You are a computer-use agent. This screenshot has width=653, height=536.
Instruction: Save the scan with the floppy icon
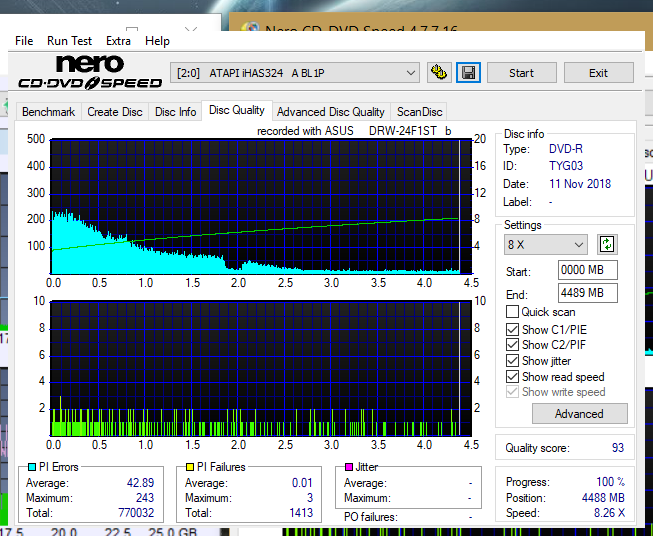469,73
